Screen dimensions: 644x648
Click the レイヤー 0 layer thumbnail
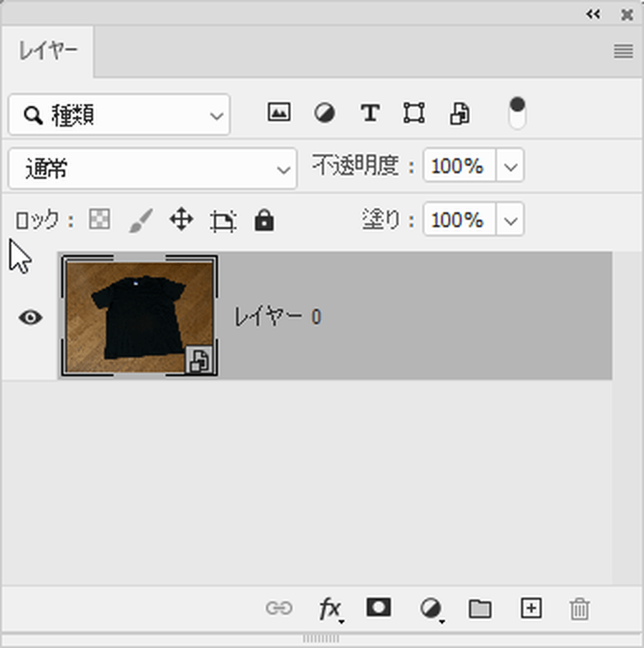click(140, 316)
